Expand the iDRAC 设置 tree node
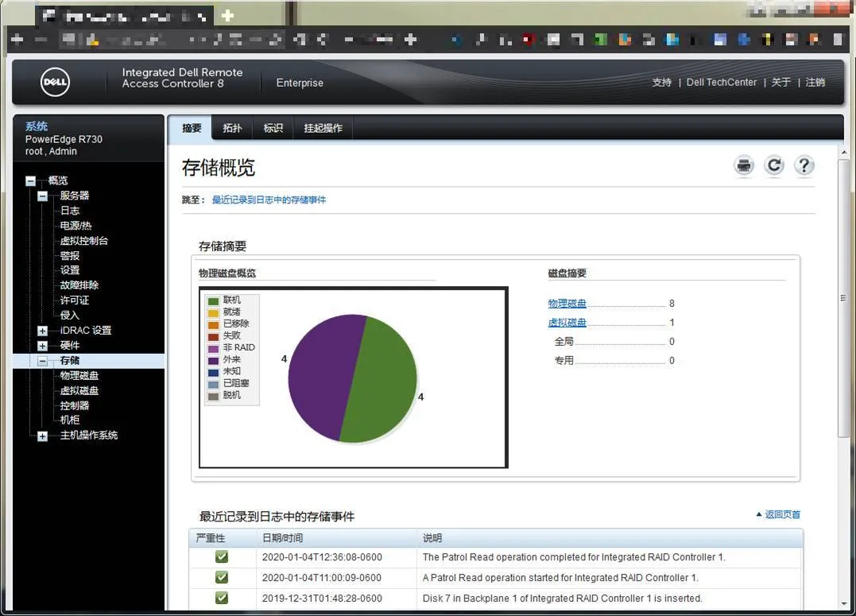The width and height of the screenshot is (856, 616). (43, 331)
